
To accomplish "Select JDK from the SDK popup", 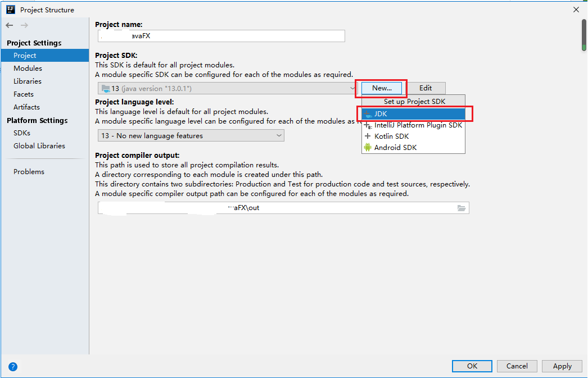I will (414, 114).
